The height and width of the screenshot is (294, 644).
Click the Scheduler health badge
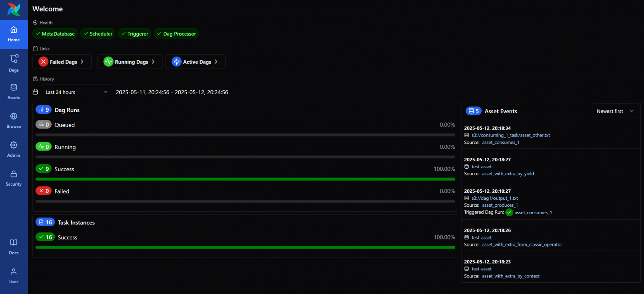pos(98,34)
